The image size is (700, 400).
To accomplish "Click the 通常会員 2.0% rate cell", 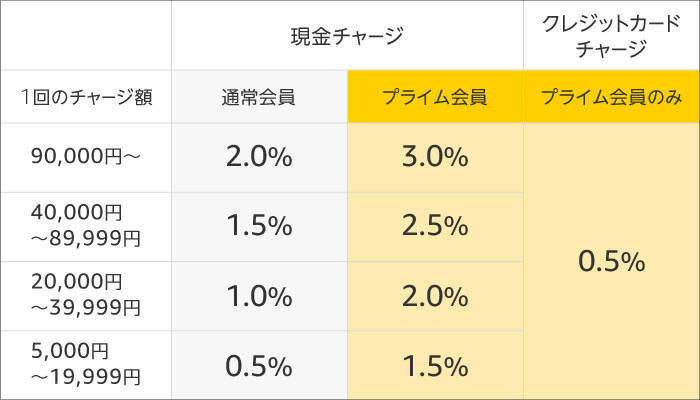I will [259, 158].
